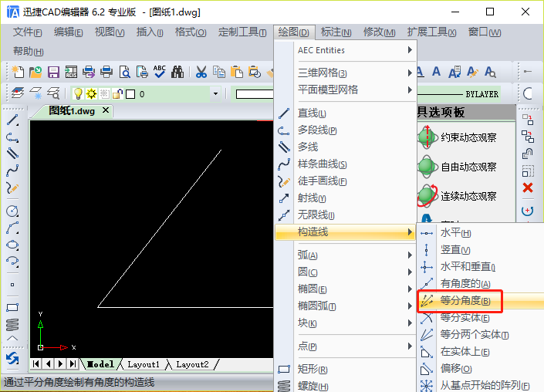The width and height of the screenshot is (544, 392).
Task: Click the layer color square swatch
Action: (x=130, y=94)
